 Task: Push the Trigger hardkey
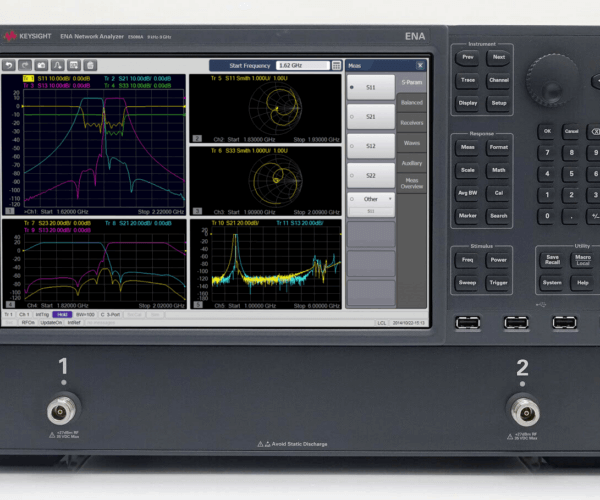[x=499, y=283]
